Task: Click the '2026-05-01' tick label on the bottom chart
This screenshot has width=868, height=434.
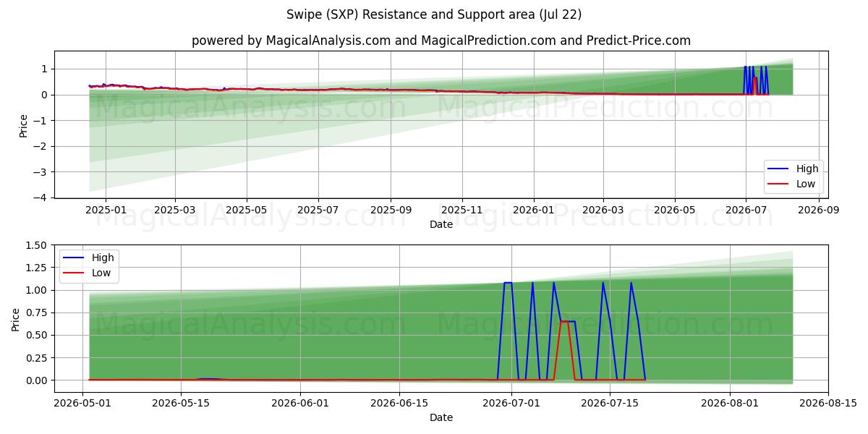Action: pos(82,403)
